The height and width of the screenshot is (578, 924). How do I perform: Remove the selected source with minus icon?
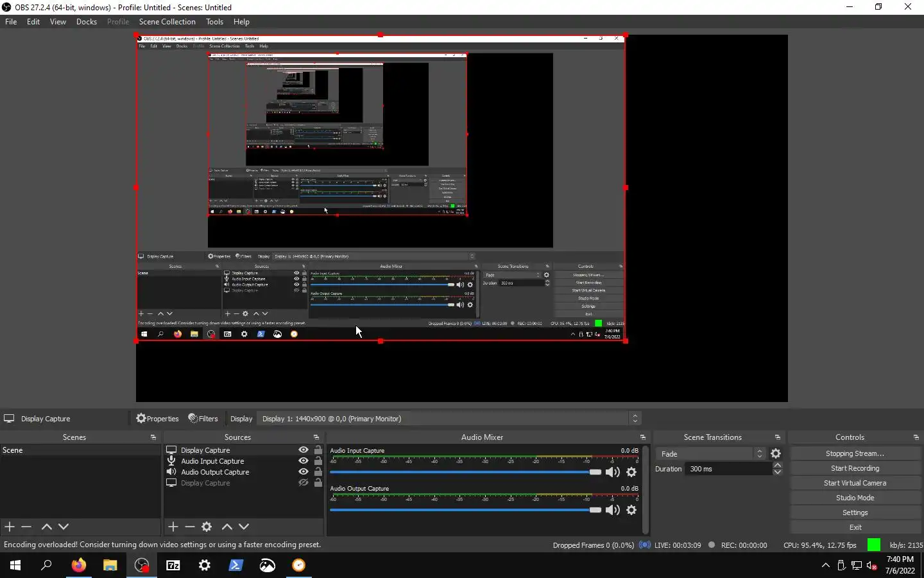190,527
